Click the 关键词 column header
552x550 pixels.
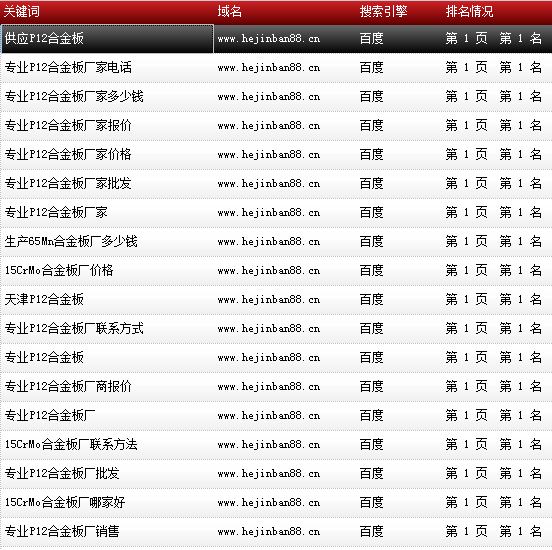21,12
